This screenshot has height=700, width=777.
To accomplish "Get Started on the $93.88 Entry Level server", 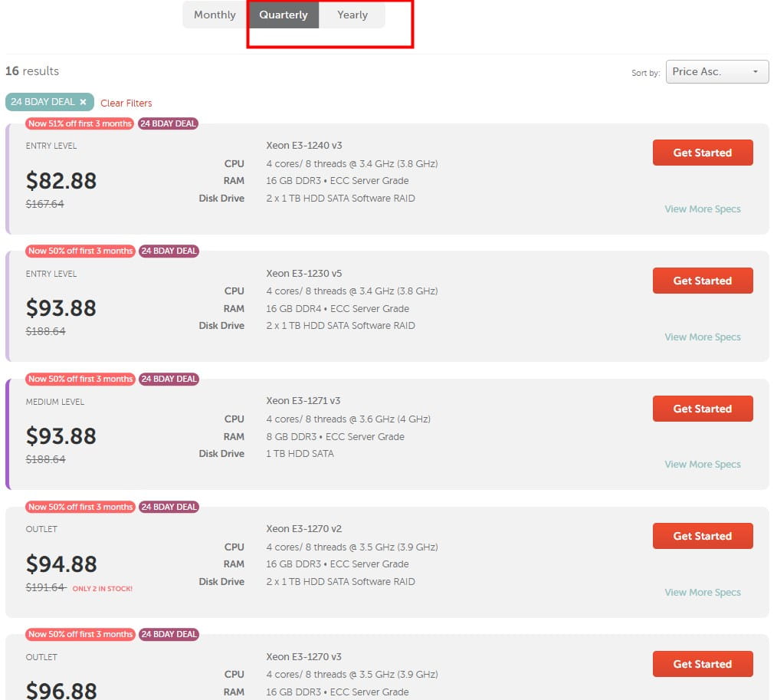I will click(x=702, y=281).
